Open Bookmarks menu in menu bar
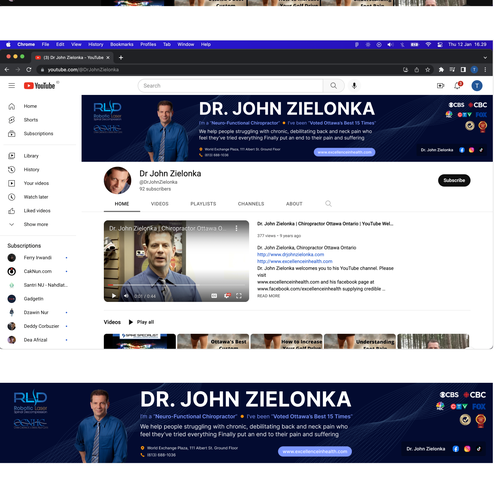This screenshot has height=500, width=500. click(122, 44)
